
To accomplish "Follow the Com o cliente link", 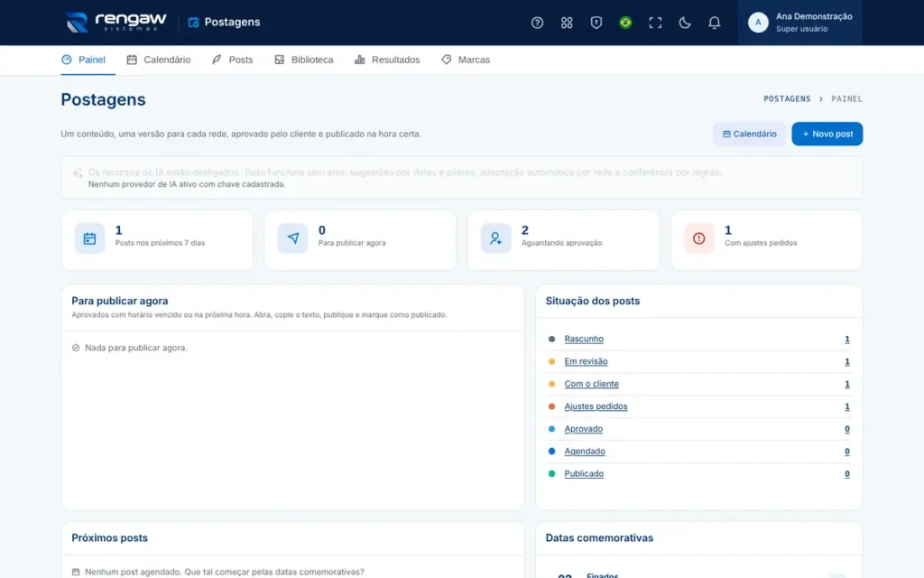I will (592, 384).
